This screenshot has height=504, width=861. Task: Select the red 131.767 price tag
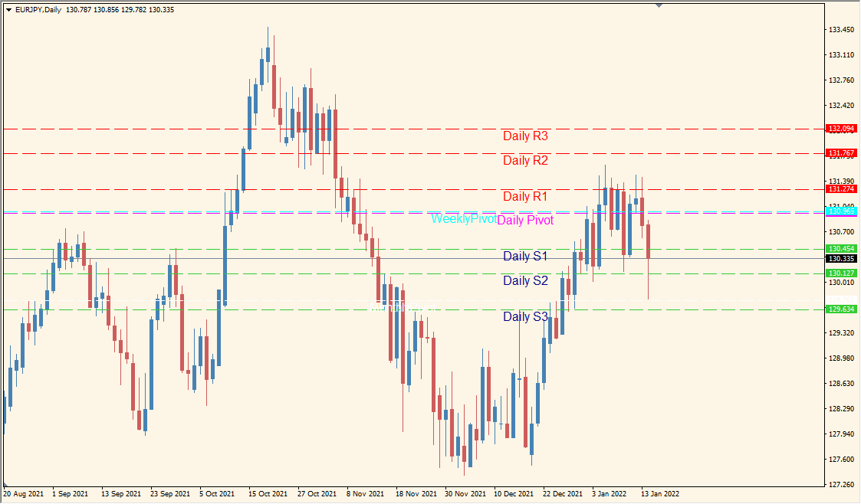click(841, 153)
